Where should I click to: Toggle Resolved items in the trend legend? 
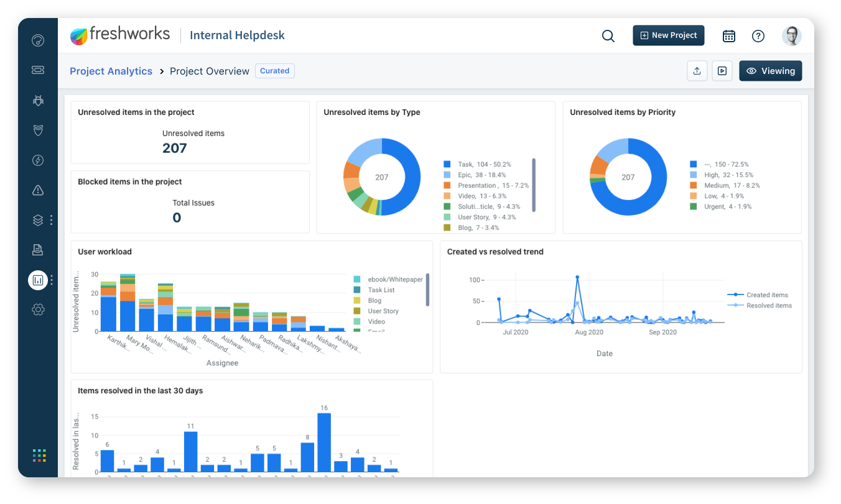[x=765, y=305]
